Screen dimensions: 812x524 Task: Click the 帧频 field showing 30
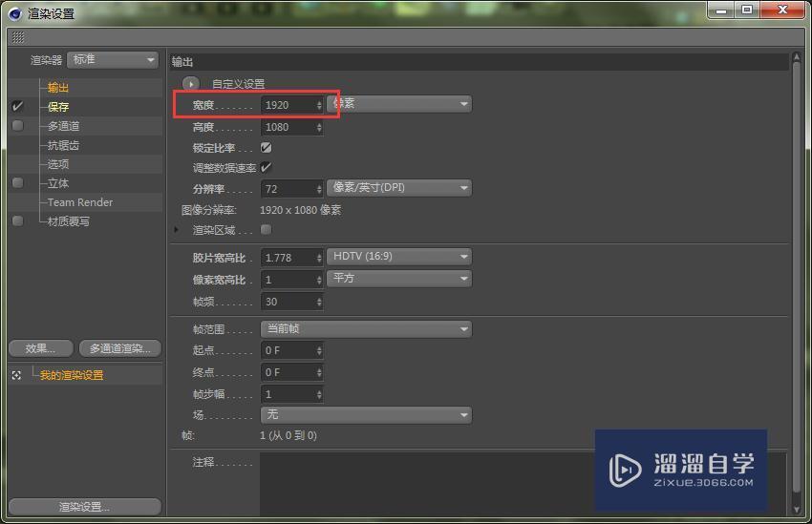pos(288,302)
